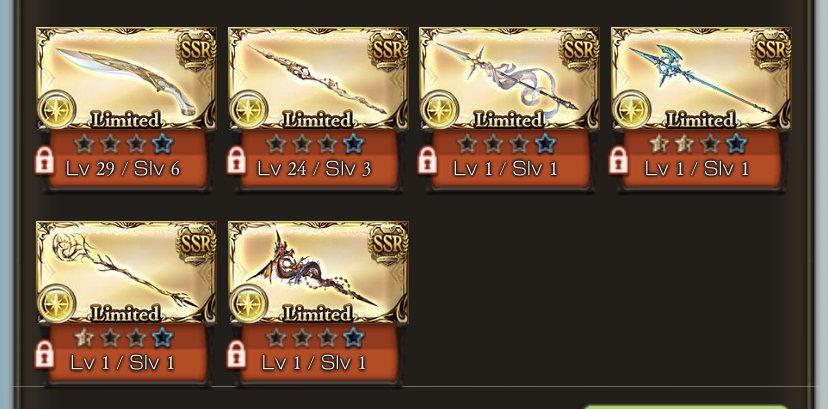Click the blue star under the curved saber
The image size is (828, 409).
(163, 143)
